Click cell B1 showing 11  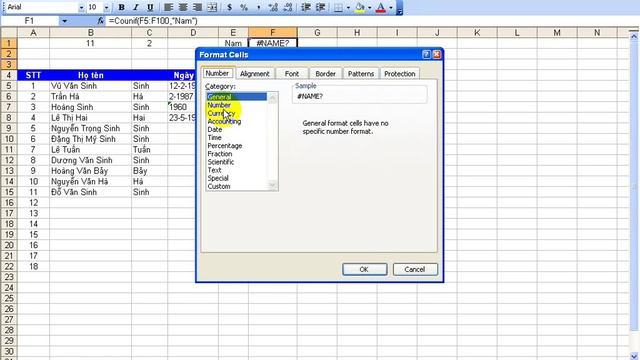(x=91, y=43)
